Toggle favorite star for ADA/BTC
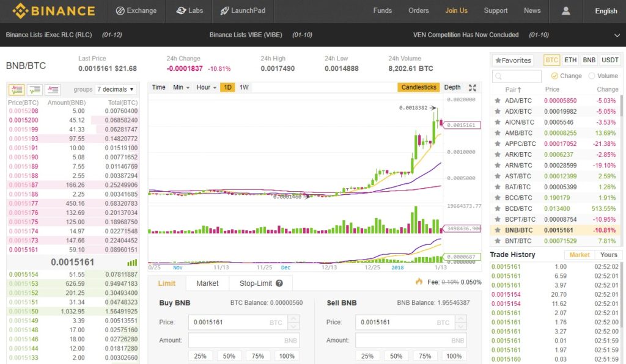This screenshot has width=626, height=364. [498, 101]
